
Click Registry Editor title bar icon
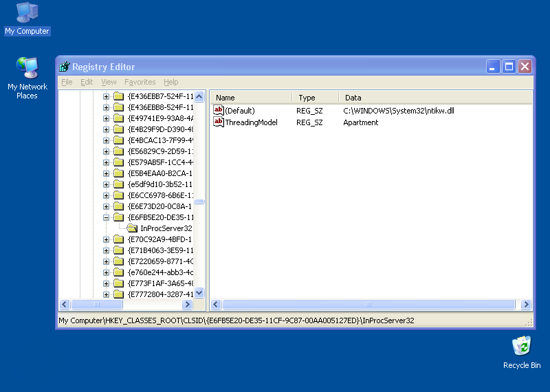point(64,66)
